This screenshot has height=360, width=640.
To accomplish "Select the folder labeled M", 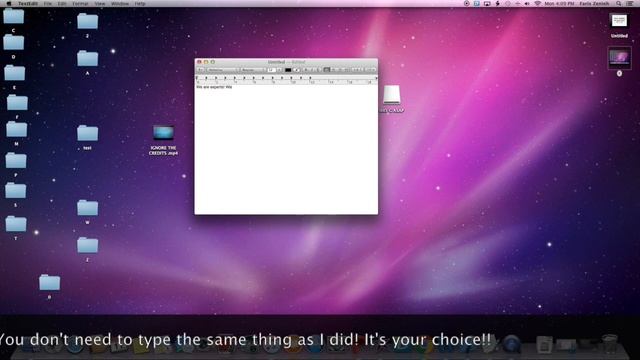I will (x=16, y=129).
